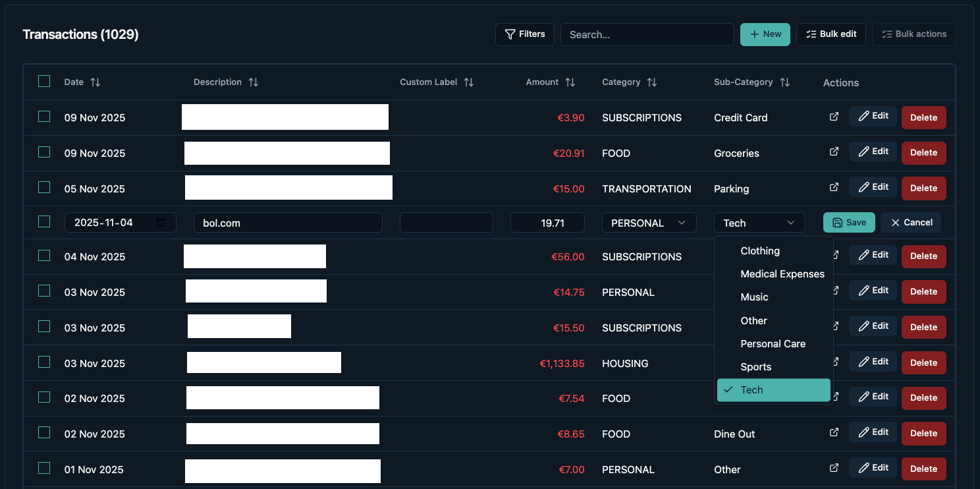The image size is (980, 489).
Task: Open Bulk edit mode
Action: pos(831,34)
